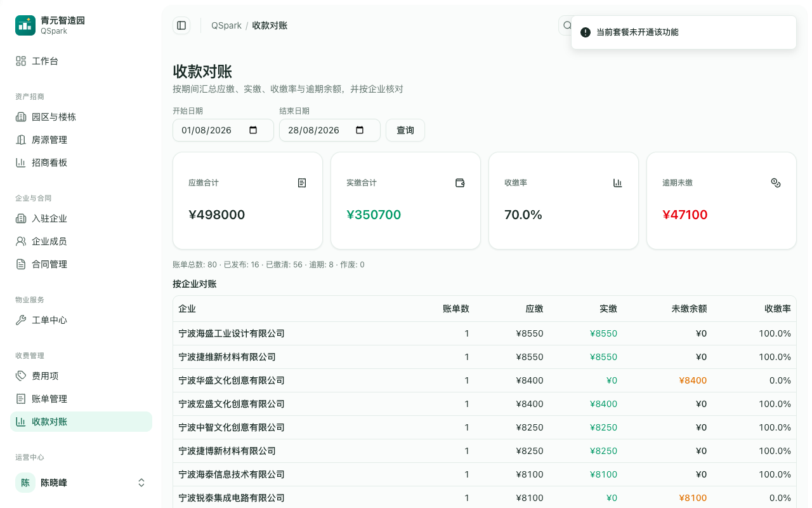
Task: Select row 宁波捷博新材料有限公司
Action: click(485, 451)
